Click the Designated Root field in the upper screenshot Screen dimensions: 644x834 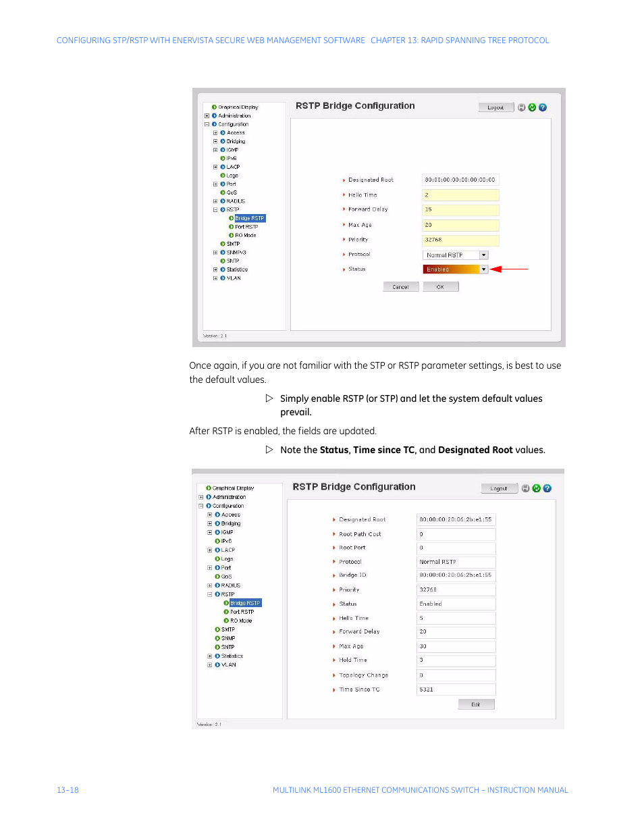tap(461, 180)
